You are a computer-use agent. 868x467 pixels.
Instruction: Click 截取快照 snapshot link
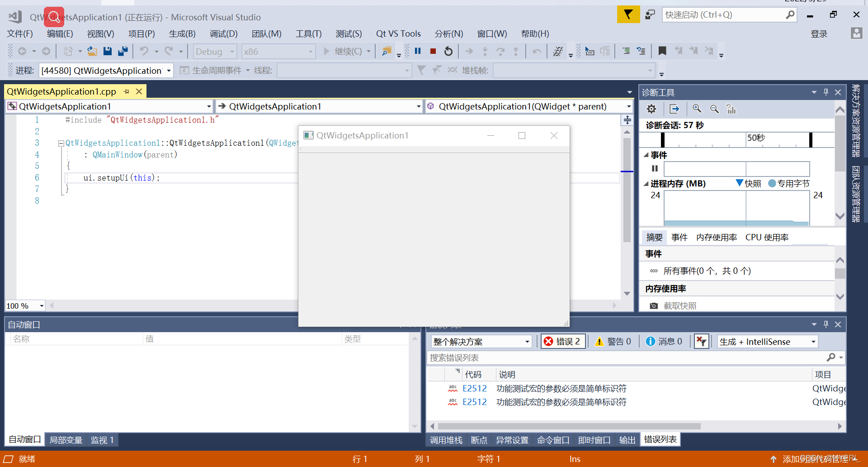coord(680,306)
